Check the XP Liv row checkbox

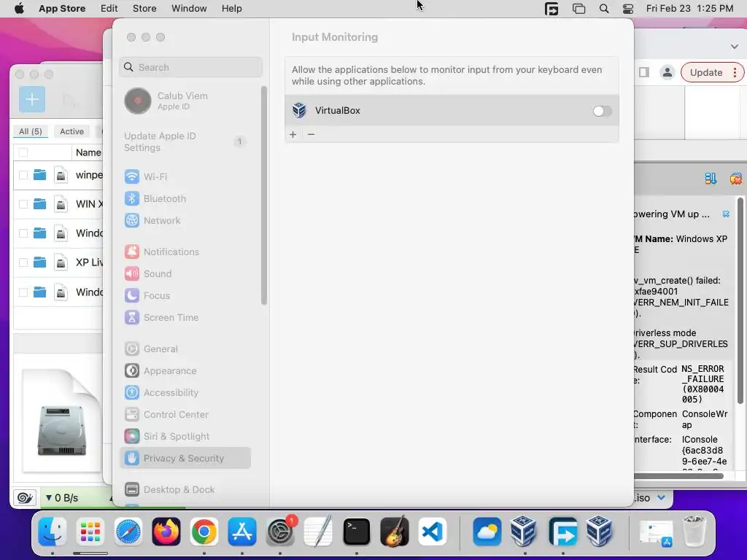coord(23,262)
